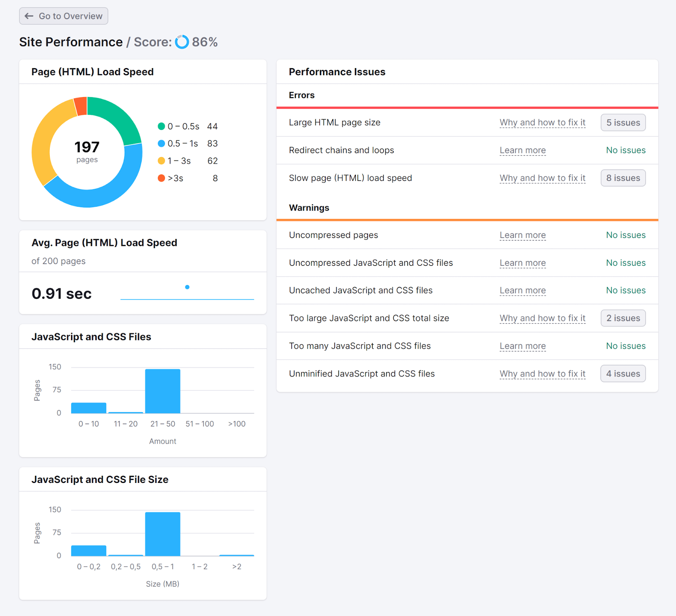Open Learn more for Uncompressed pages
This screenshot has width=676, height=616.
tap(522, 235)
